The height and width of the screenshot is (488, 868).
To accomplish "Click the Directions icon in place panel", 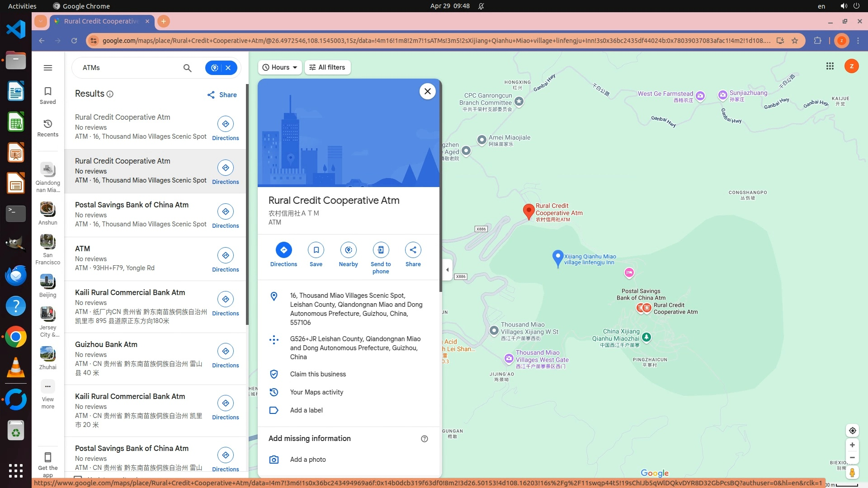I will coord(283,250).
